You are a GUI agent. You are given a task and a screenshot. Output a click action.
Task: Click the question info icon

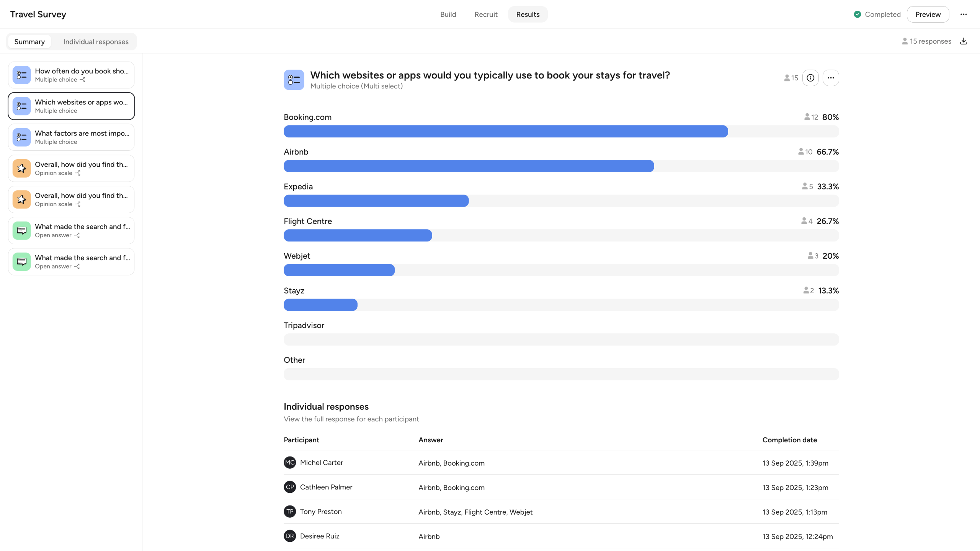(810, 78)
